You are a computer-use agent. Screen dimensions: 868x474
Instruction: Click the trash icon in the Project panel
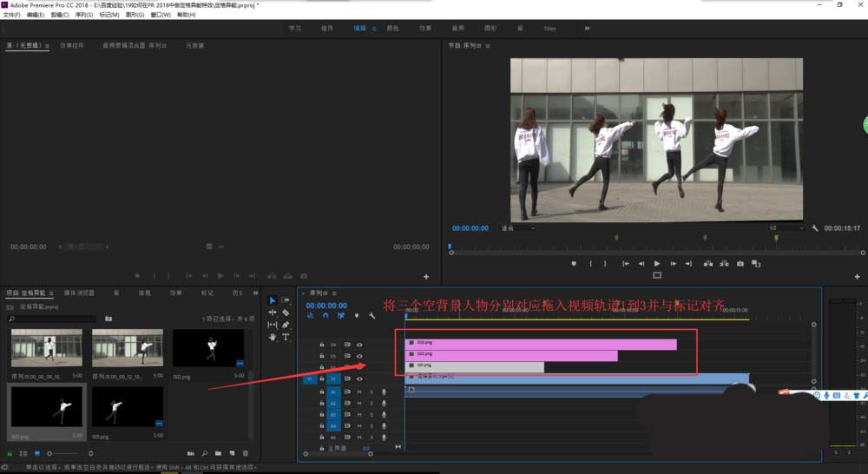click(246, 453)
